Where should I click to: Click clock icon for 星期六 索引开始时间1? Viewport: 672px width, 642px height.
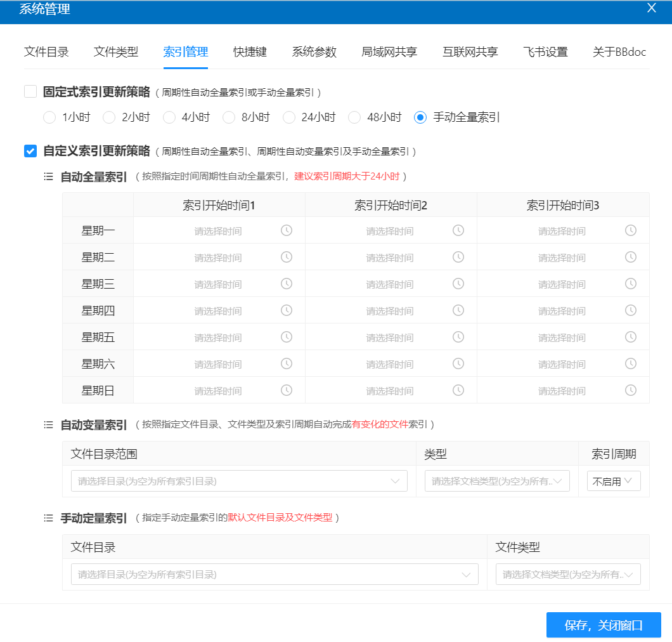[287, 364]
